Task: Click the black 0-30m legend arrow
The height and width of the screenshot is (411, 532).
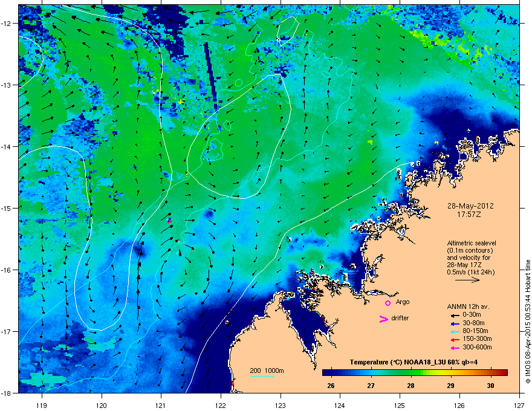Action: 455,315
